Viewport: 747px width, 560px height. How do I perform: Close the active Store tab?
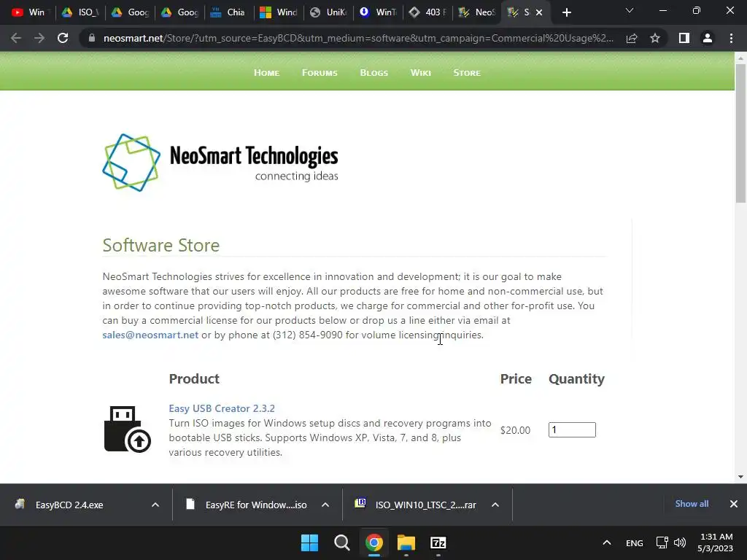coord(539,12)
